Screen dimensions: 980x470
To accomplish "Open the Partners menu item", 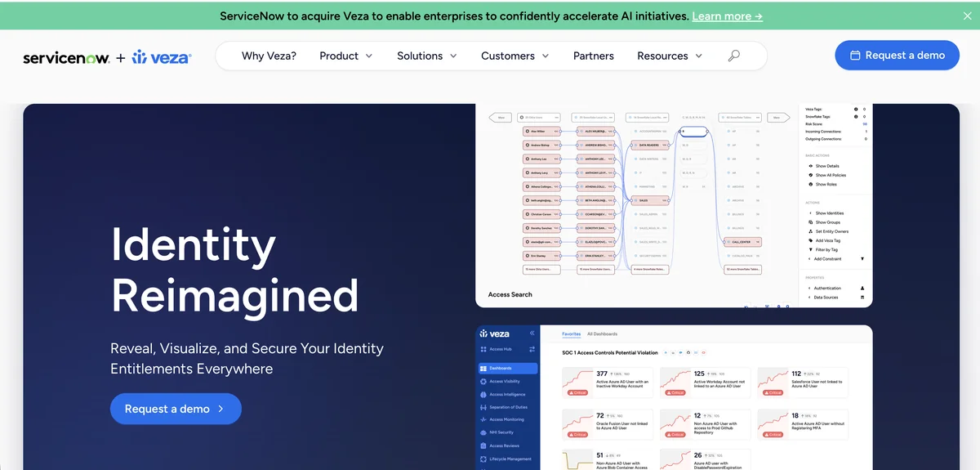I will point(594,56).
